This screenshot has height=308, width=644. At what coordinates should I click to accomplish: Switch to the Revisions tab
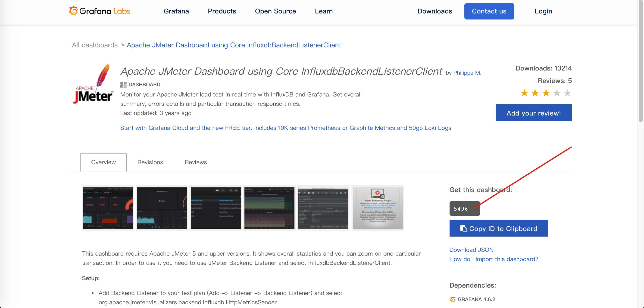[150, 162]
